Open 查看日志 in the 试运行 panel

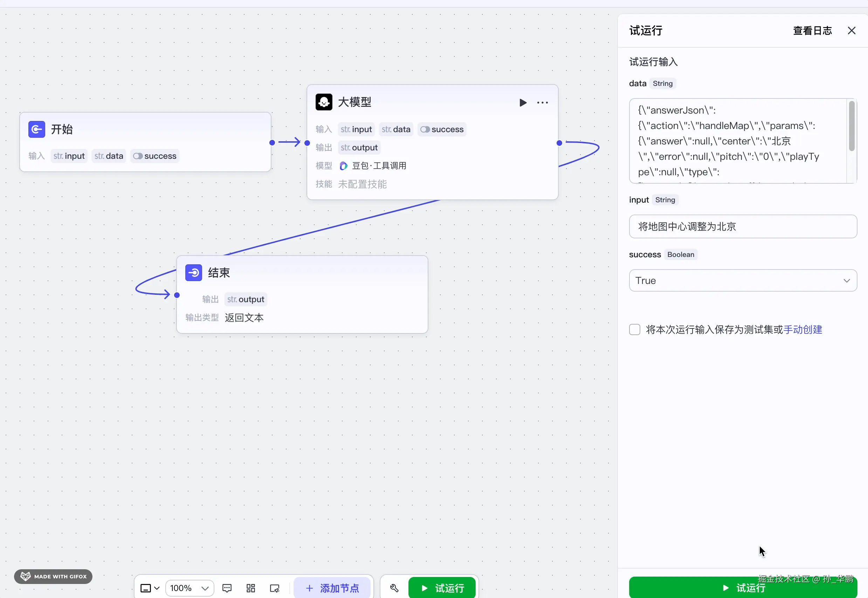coord(812,30)
